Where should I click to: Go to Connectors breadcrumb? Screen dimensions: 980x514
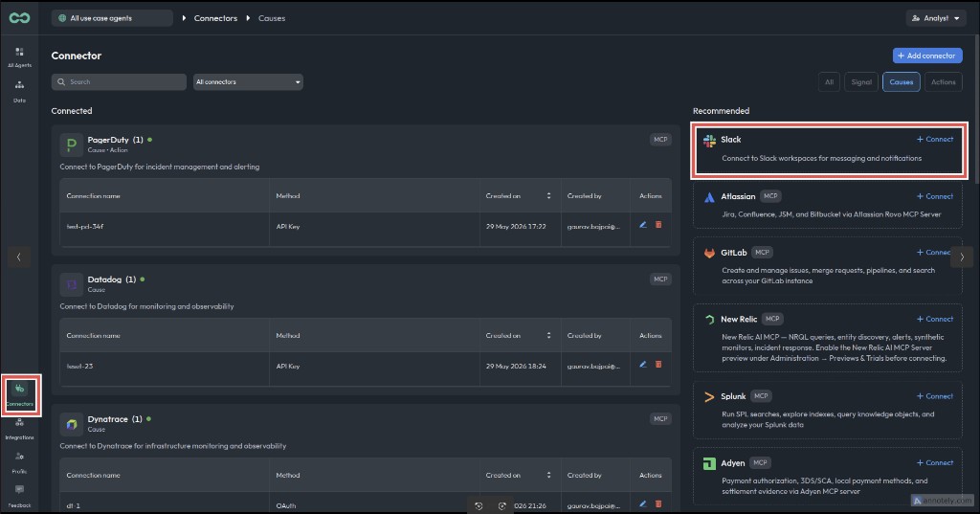click(215, 18)
